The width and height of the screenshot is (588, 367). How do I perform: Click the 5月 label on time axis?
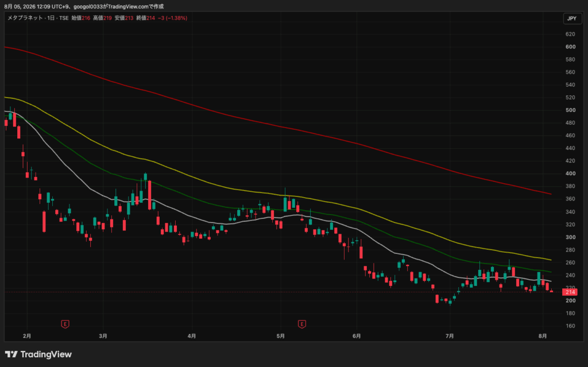[x=280, y=336]
